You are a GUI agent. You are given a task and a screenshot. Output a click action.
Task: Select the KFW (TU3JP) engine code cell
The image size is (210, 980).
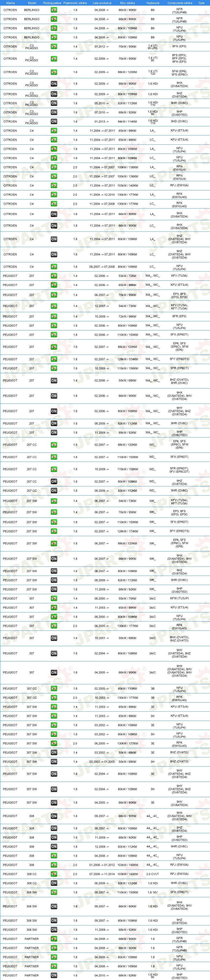coord(179,598)
